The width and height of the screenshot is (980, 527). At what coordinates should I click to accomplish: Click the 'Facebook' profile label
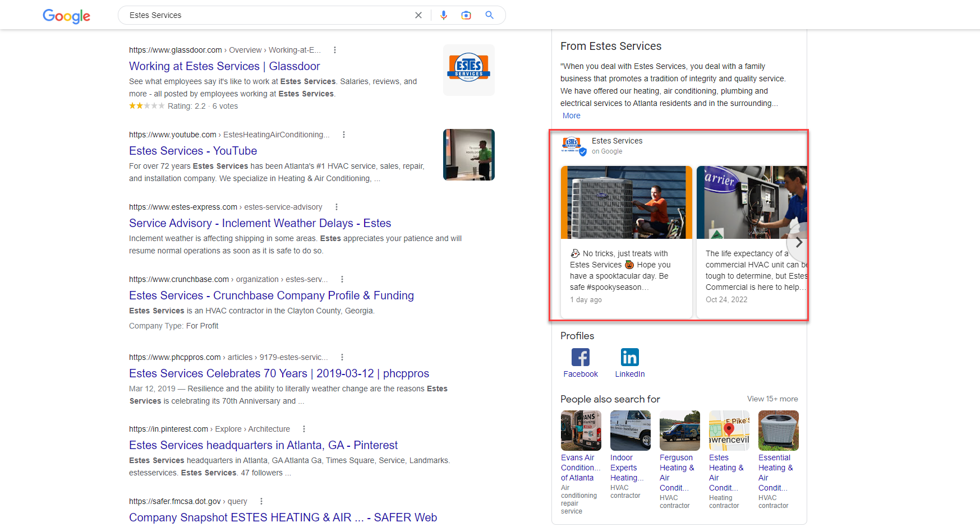click(581, 374)
